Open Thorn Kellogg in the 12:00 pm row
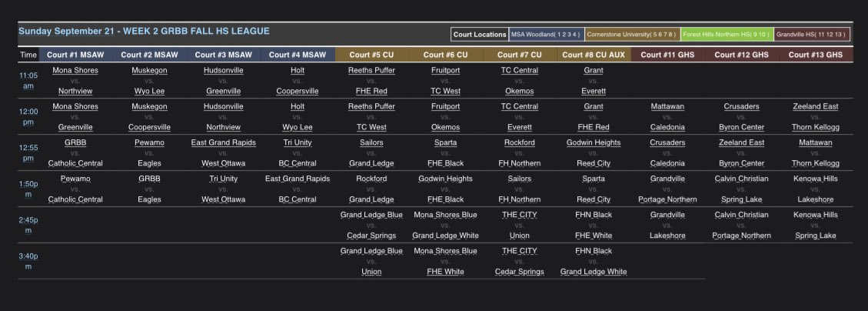The image size is (868, 311). [816, 127]
